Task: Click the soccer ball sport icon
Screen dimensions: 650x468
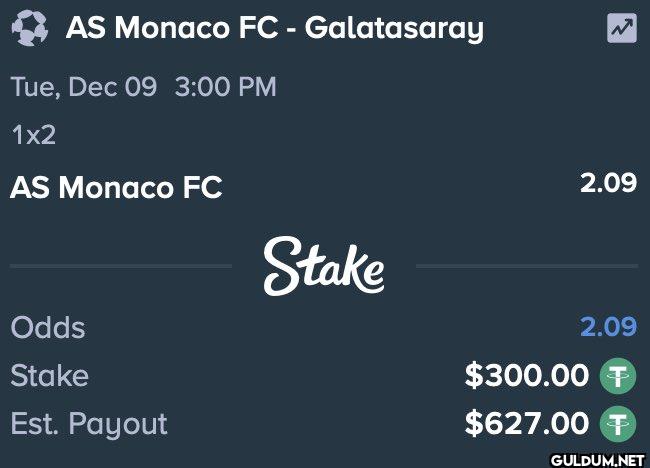Action: click(29, 28)
